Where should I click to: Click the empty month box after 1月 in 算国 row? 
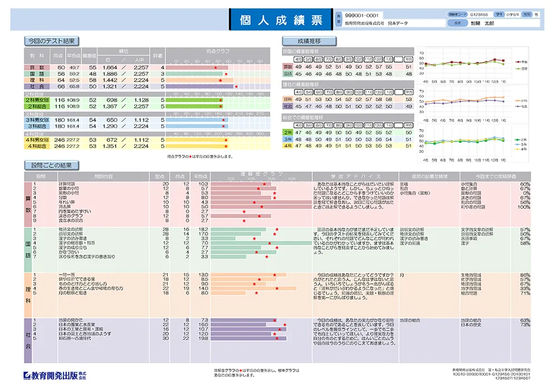pos(398,59)
